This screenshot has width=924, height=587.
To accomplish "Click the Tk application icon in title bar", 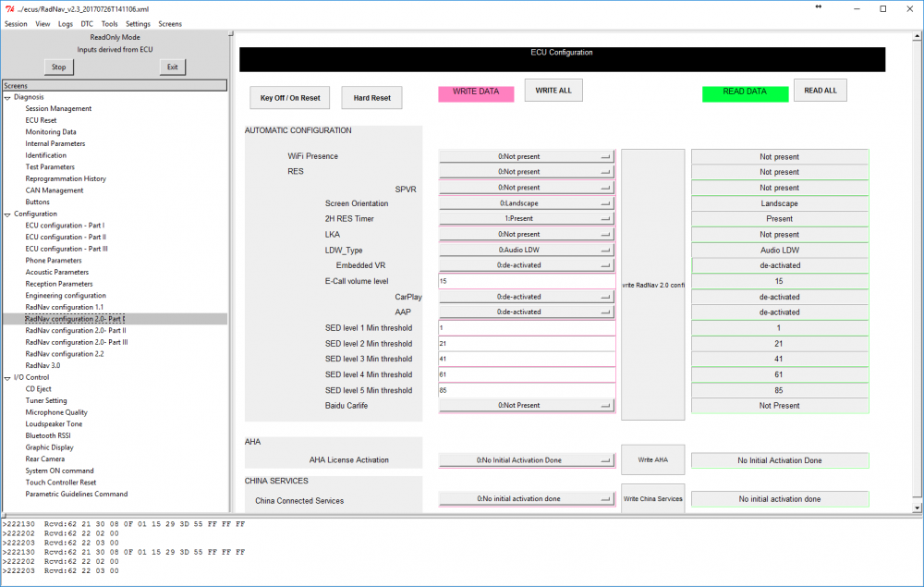I will [9, 9].
